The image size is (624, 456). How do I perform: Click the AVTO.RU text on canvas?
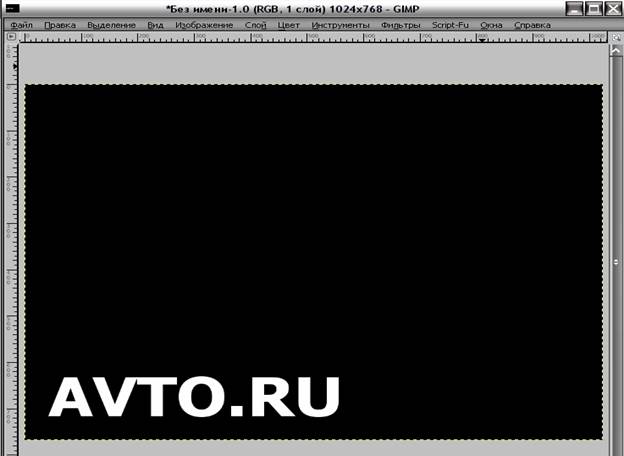(x=194, y=397)
